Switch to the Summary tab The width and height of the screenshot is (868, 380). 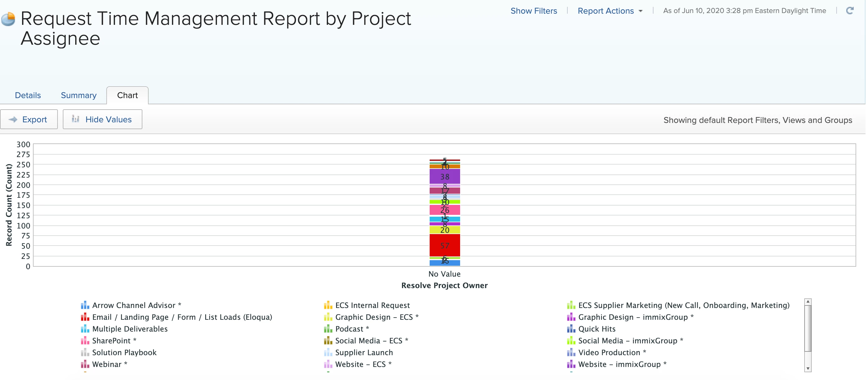click(x=79, y=95)
